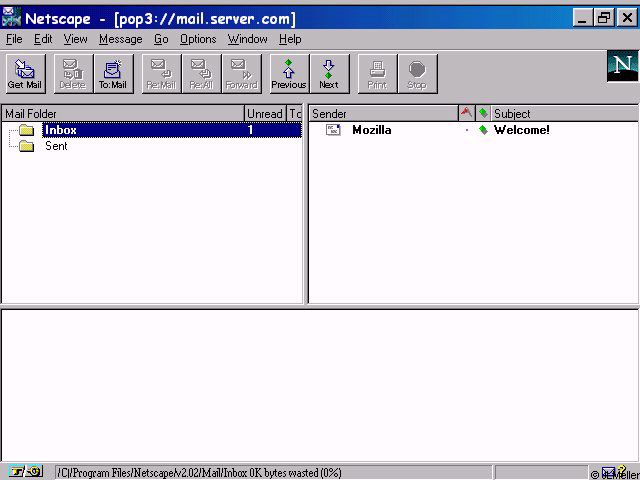The image size is (640, 480).
Task: Open the Go menu
Action: 161,39
